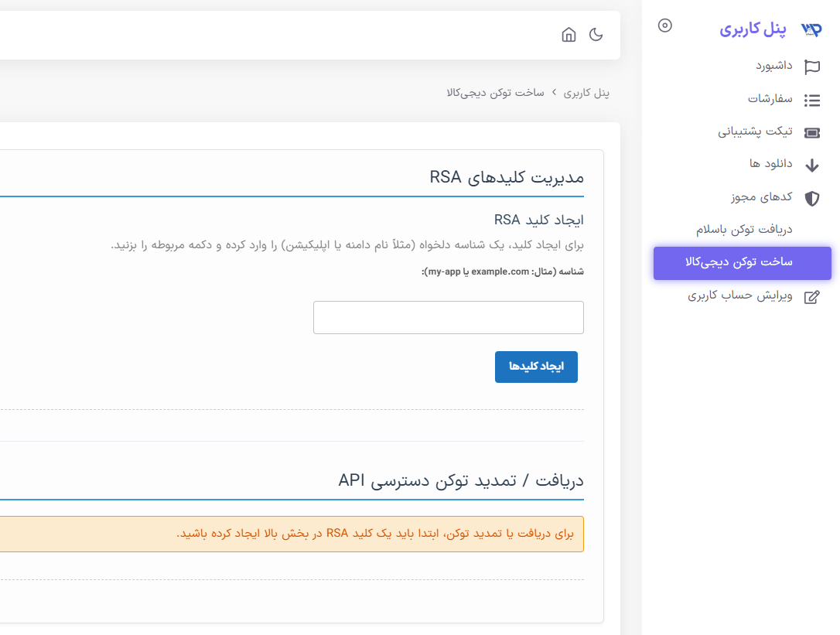Click the شناسه (مثال: example.com) label
This screenshot has height=635, width=840.
pyautogui.click(x=503, y=271)
